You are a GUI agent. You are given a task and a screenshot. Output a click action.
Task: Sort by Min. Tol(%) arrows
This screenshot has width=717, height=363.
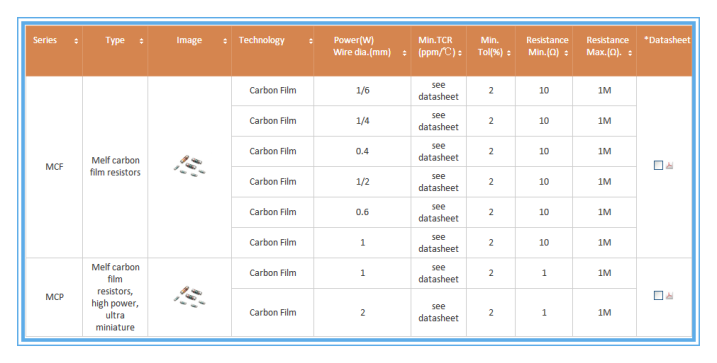coord(508,53)
